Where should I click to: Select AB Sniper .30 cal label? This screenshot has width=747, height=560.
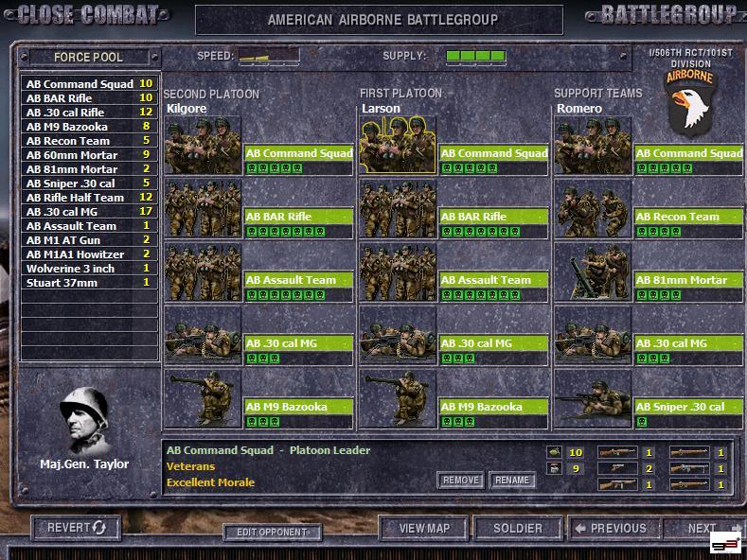[689, 406]
